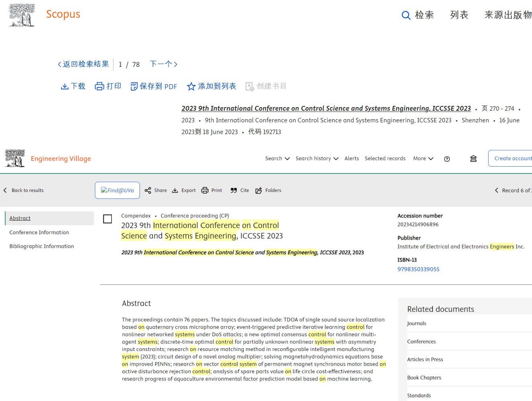
Task: Click the institution building icon
Action: click(473, 159)
